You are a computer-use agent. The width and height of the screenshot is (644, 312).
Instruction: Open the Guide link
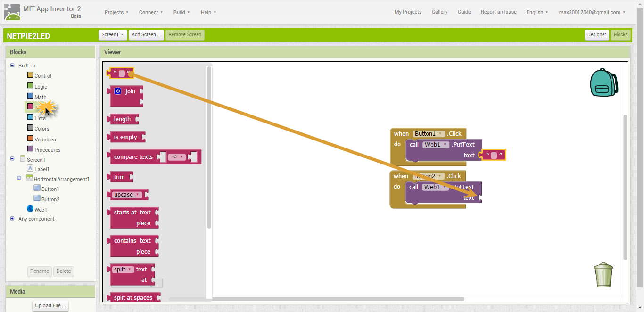click(464, 12)
